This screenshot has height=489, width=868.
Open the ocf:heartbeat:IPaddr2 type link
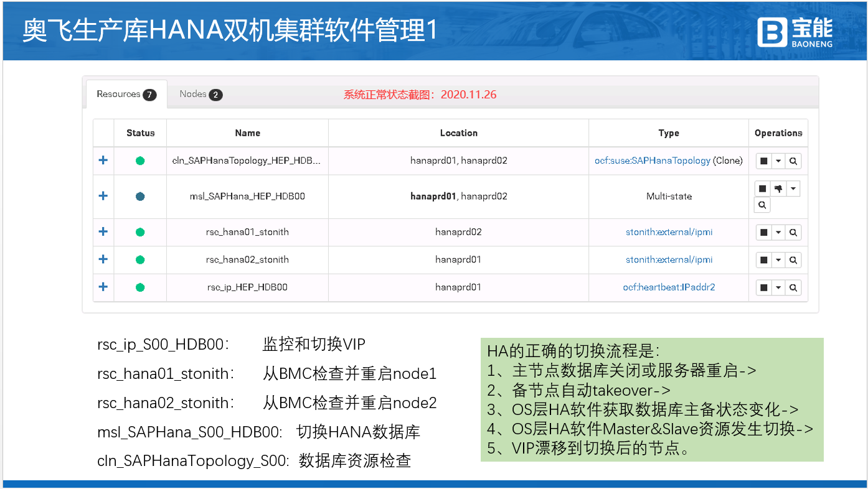[x=669, y=287]
